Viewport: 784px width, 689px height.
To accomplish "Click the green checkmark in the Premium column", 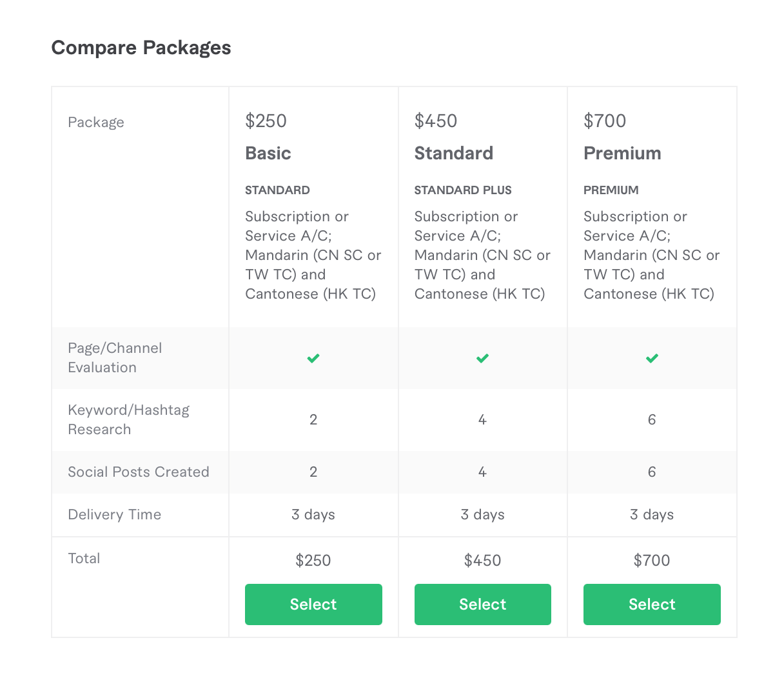I will tap(652, 358).
